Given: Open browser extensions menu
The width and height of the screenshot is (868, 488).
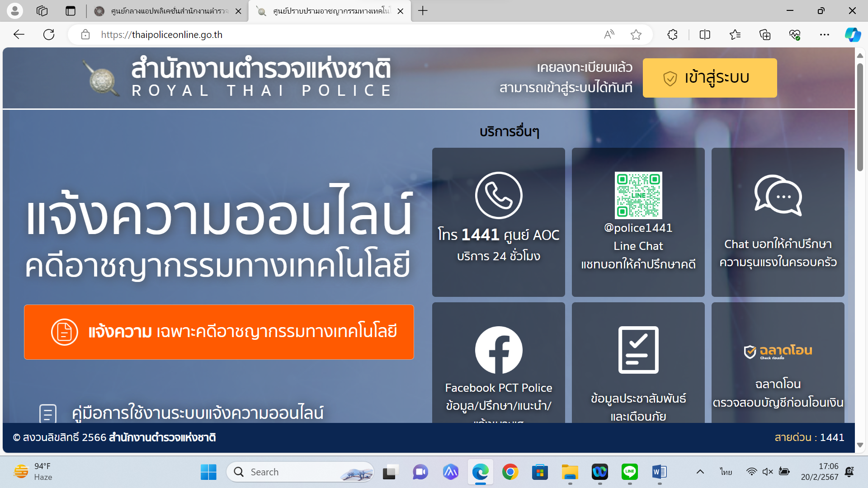Looking at the screenshot, I should (x=672, y=35).
